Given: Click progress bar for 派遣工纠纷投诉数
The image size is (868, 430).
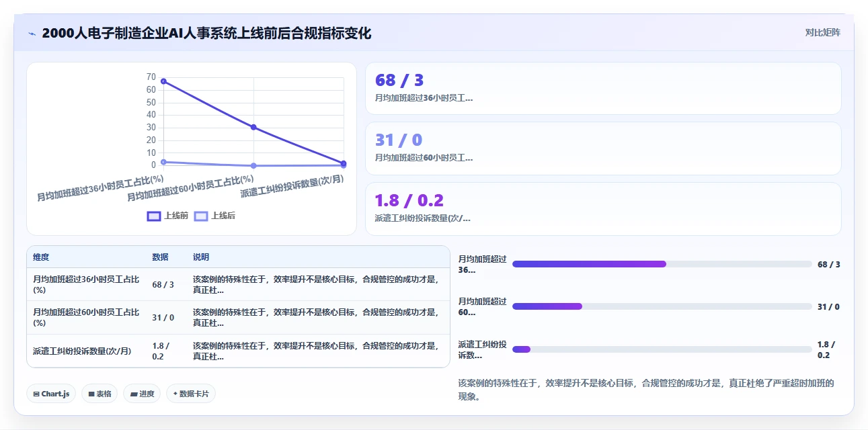Looking at the screenshot, I should pos(662,349).
